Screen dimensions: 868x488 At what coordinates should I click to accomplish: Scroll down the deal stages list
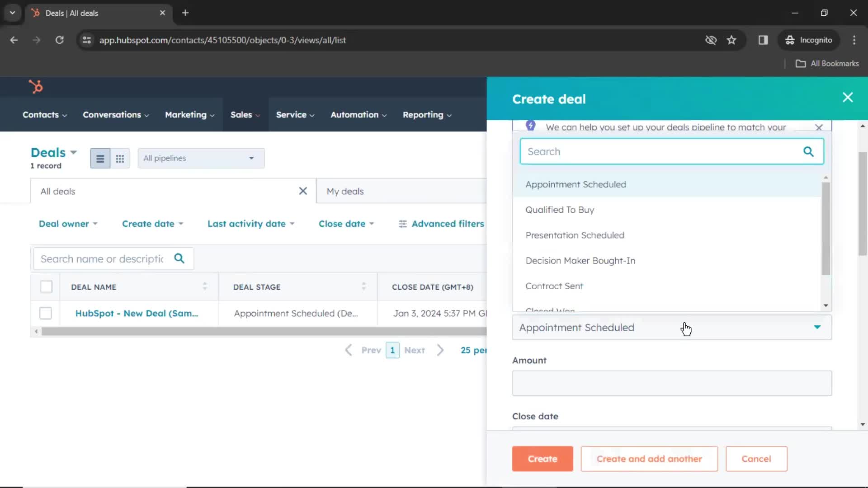[826, 305]
